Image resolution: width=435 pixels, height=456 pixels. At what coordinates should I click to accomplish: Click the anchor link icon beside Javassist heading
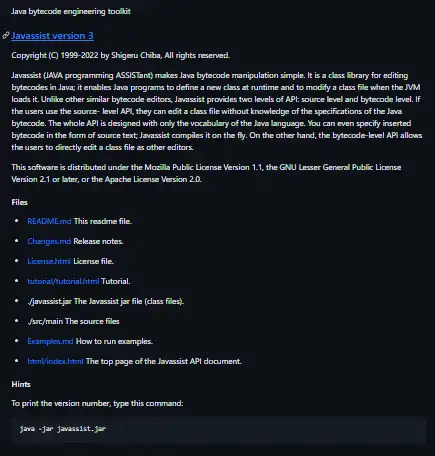[x=6, y=35]
